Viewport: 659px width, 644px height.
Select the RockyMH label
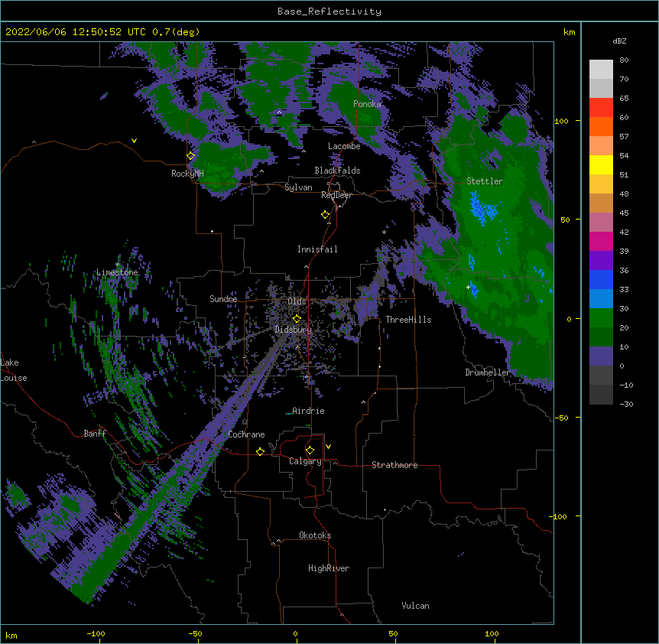point(187,174)
